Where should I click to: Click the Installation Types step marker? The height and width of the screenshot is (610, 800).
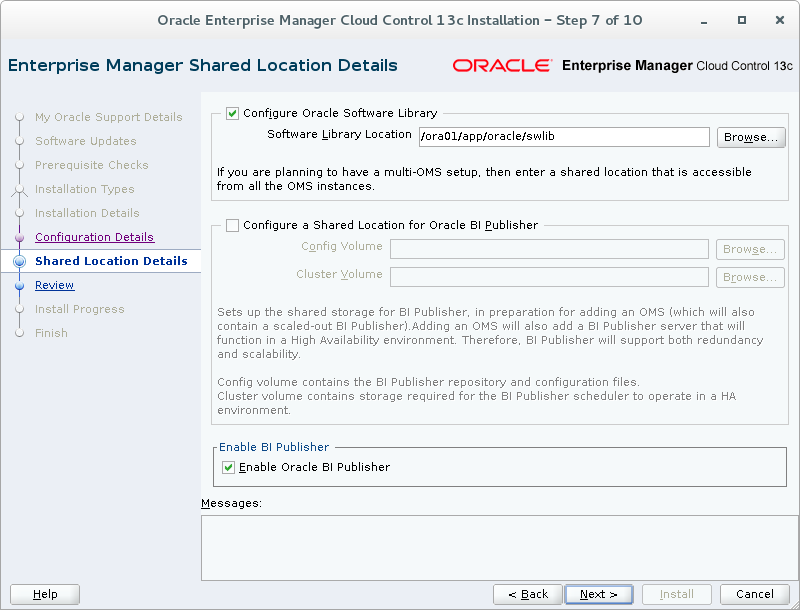(x=19, y=189)
